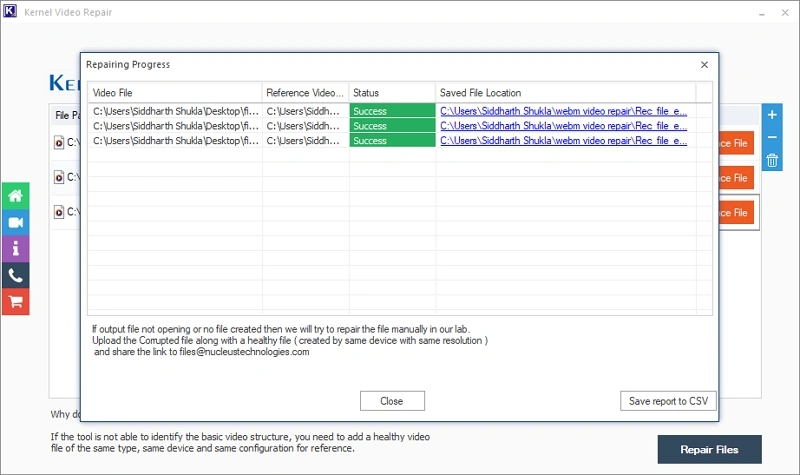Click the Saved File Location column header
Screen dimensions: 800x475
tap(566, 93)
